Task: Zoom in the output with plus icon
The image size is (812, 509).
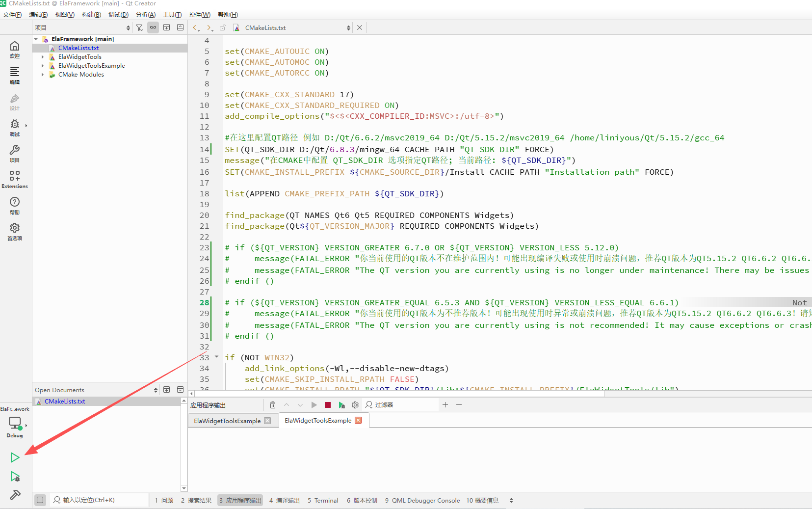Action: coord(445,405)
